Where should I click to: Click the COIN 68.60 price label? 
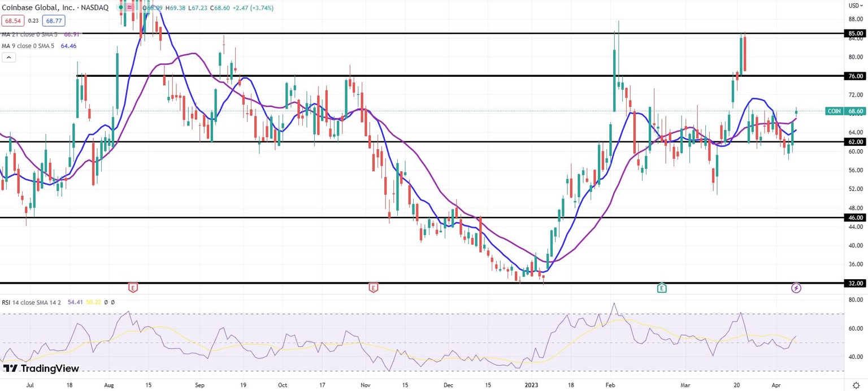point(845,111)
